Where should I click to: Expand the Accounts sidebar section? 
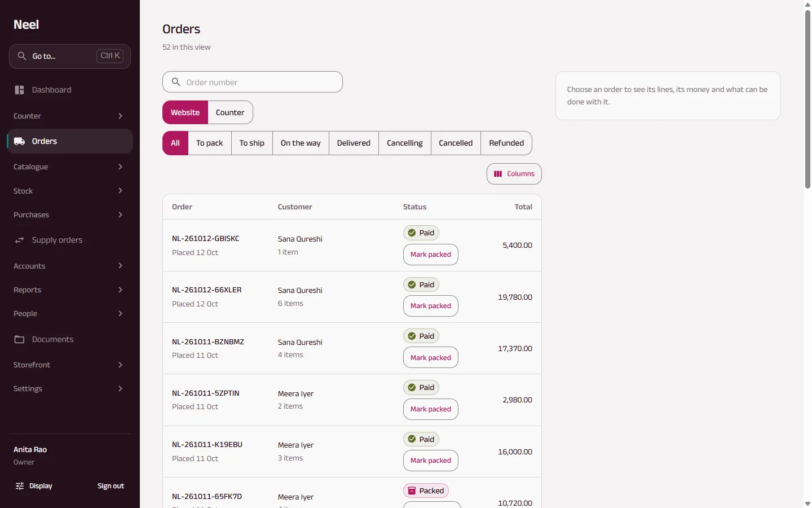[70, 266]
